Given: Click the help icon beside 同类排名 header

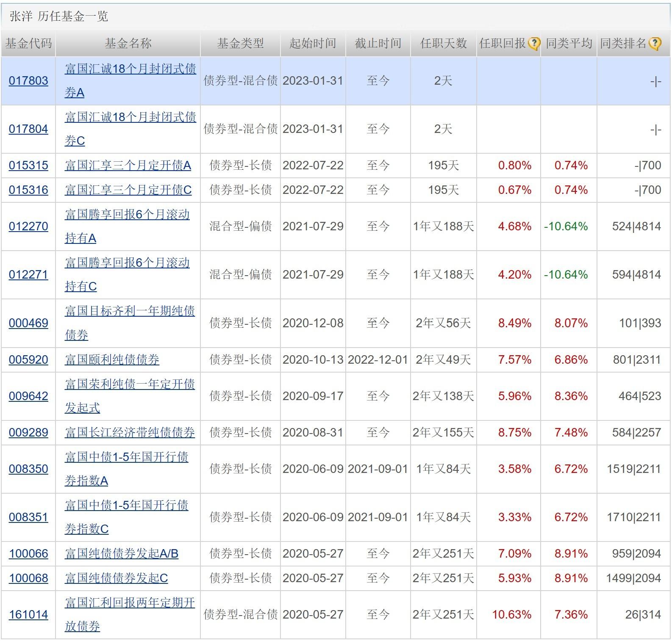Looking at the screenshot, I should click(x=655, y=43).
